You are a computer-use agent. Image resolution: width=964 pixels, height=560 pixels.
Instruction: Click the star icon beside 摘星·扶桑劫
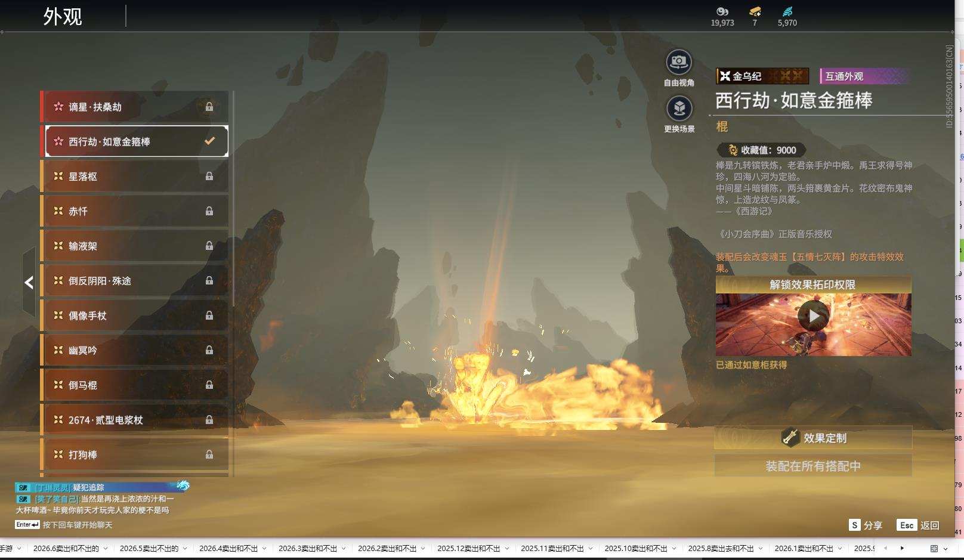pyautogui.click(x=58, y=107)
